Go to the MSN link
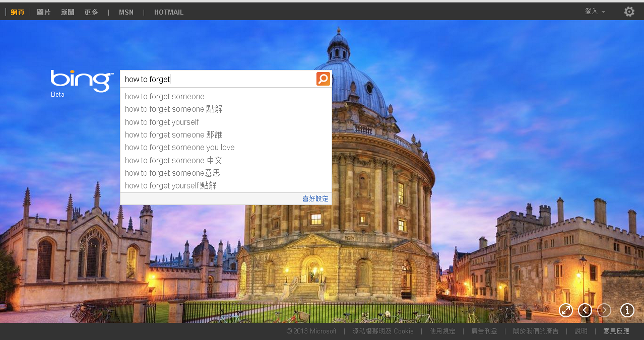 pos(126,12)
